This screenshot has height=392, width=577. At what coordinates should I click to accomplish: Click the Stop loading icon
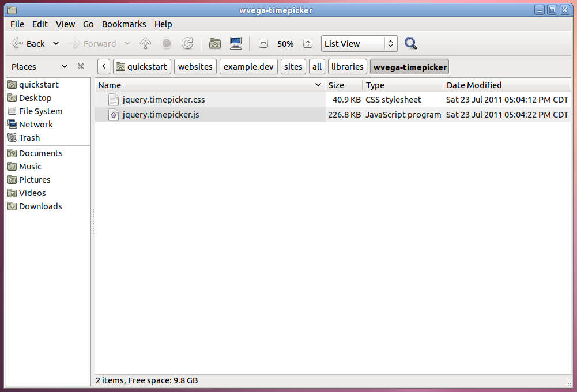[x=167, y=43]
